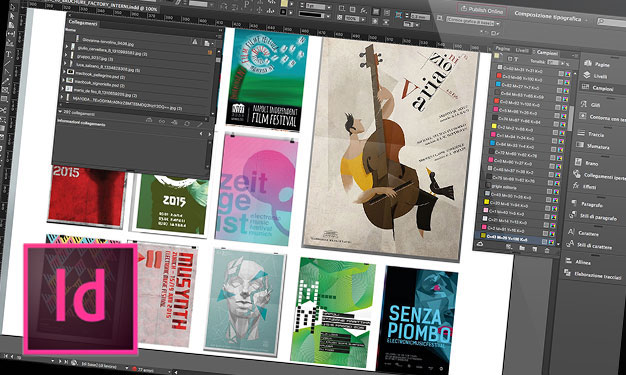Open the Sfumatura gradient panel

coord(593,146)
